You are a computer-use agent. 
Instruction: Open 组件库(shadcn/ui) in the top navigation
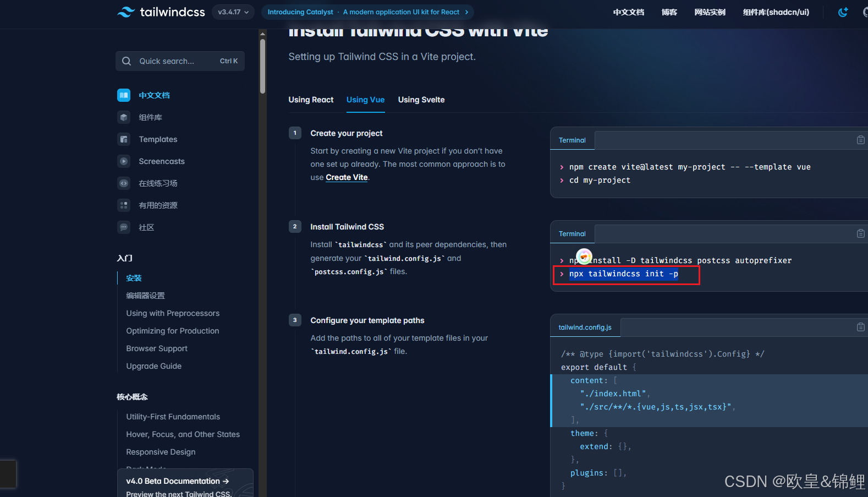776,12
